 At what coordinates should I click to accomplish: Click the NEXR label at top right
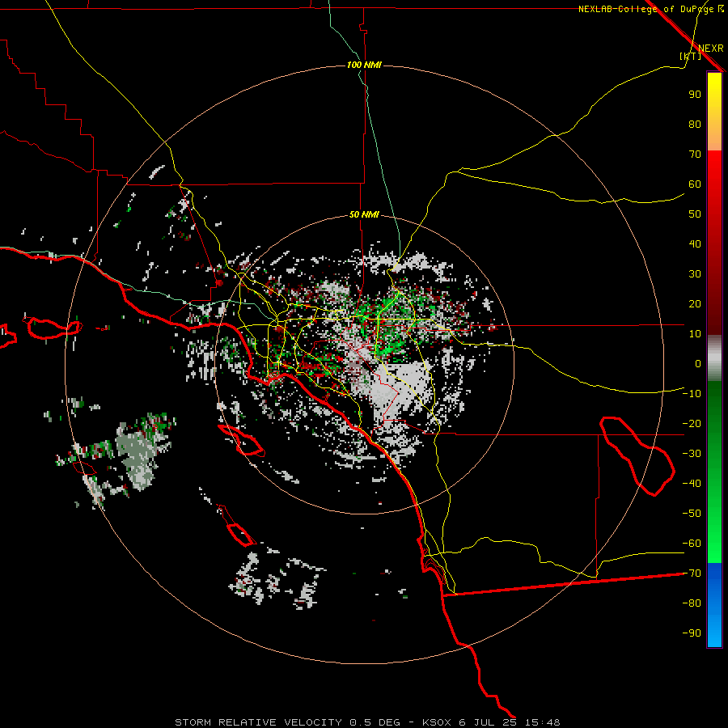711,49
